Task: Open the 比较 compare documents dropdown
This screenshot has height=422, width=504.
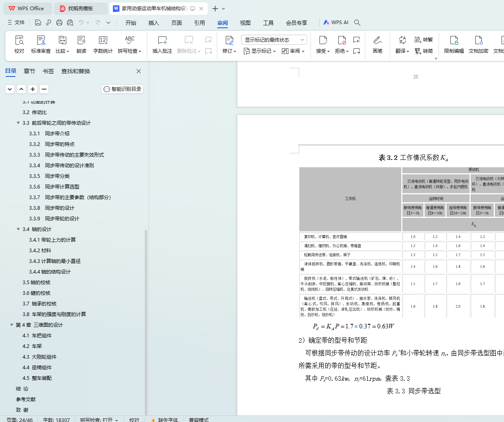Action: pyautogui.click(x=62, y=45)
